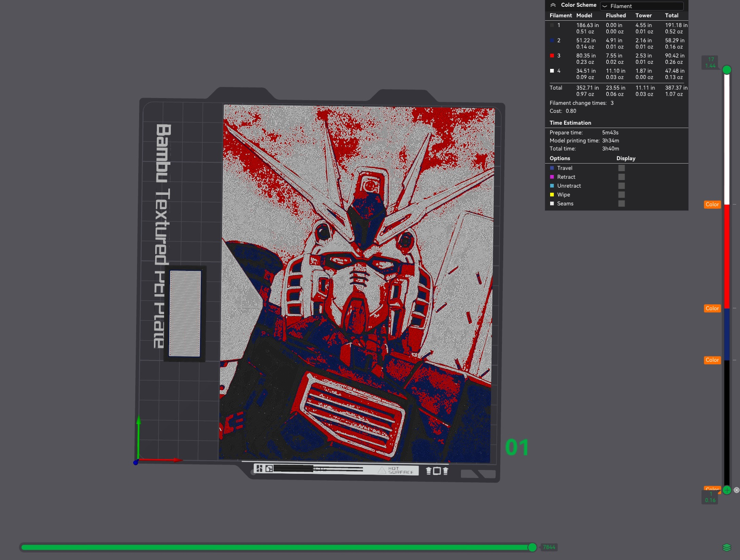Select the top green layer slider handle
Viewport: 740px width, 560px height.
[726, 70]
